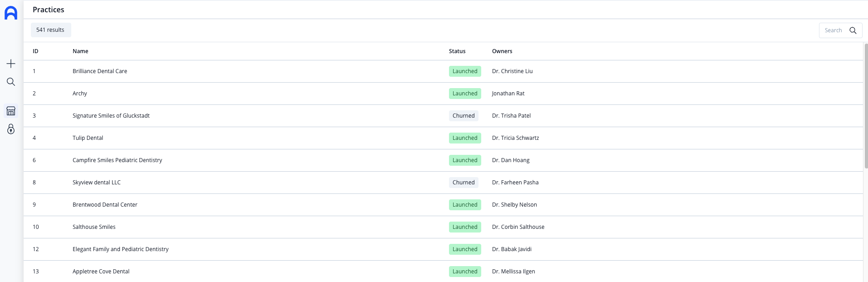
Task: Open the Appletree Cove Dental row
Action: 443,272
